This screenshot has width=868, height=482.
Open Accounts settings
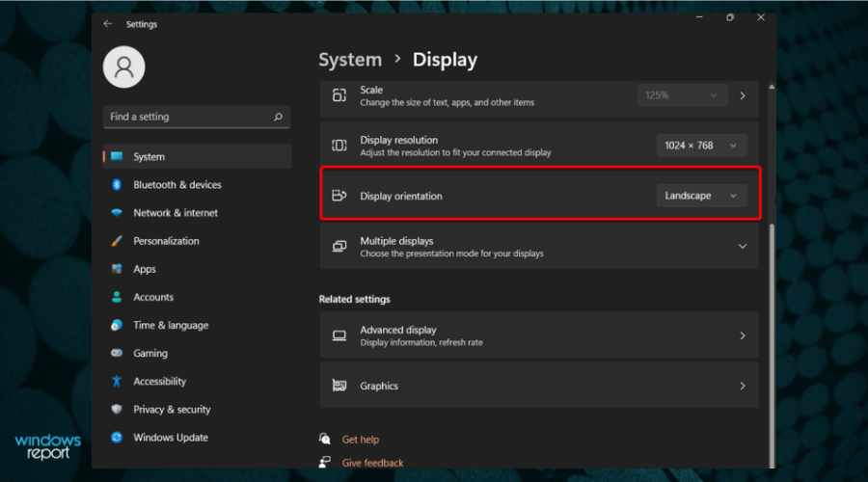click(197, 297)
